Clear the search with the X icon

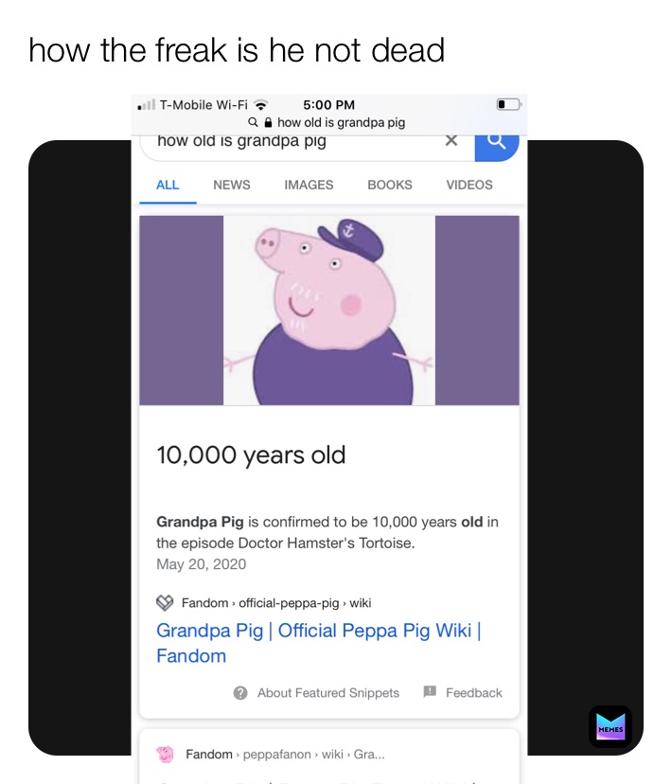[451, 139]
